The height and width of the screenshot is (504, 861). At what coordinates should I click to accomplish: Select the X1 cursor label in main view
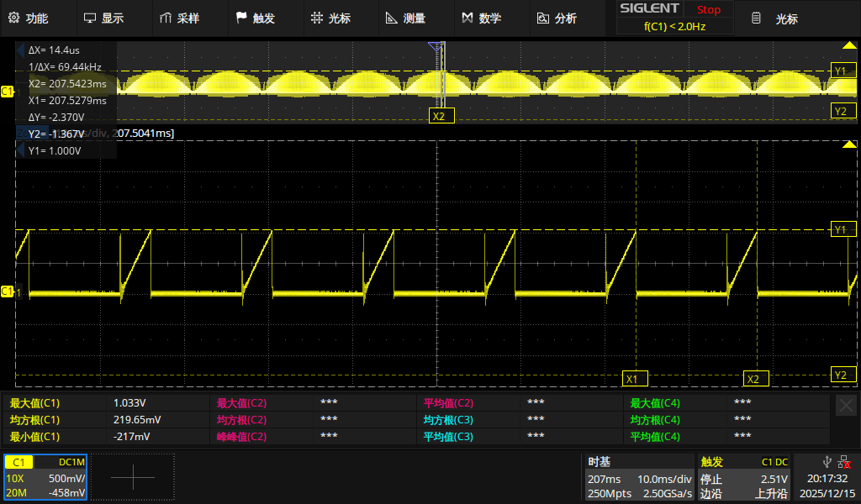click(636, 378)
